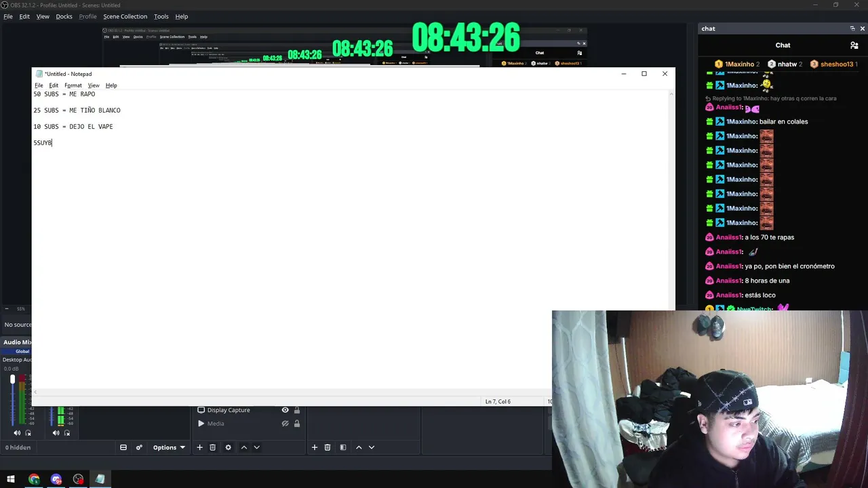
Task: Move selected scene up in Scenes toolbar
Action: [359, 447]
